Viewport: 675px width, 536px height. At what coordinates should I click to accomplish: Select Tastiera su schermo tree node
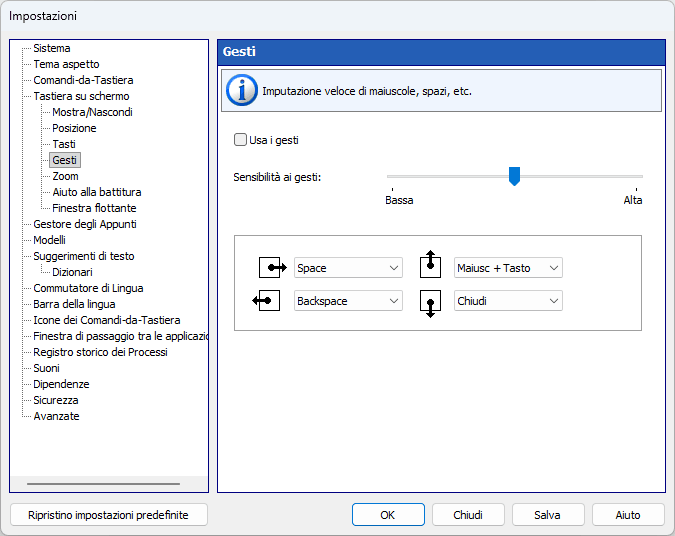pyautogui.click(x=81, y=96)
